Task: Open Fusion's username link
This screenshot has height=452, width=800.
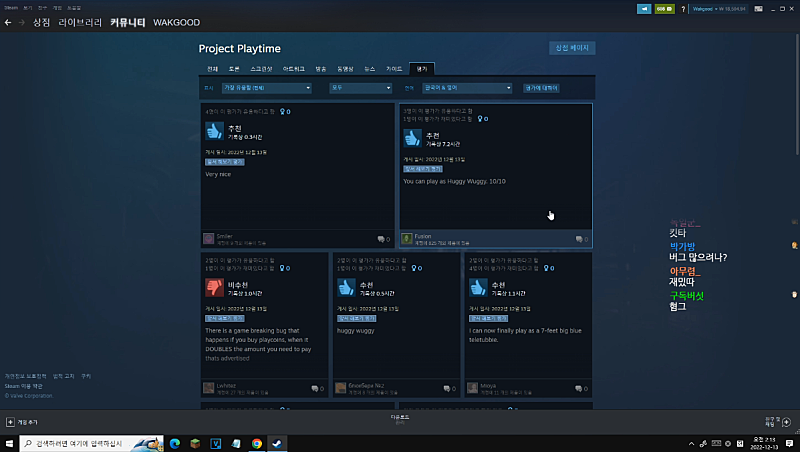Action: tap(423, 236)
